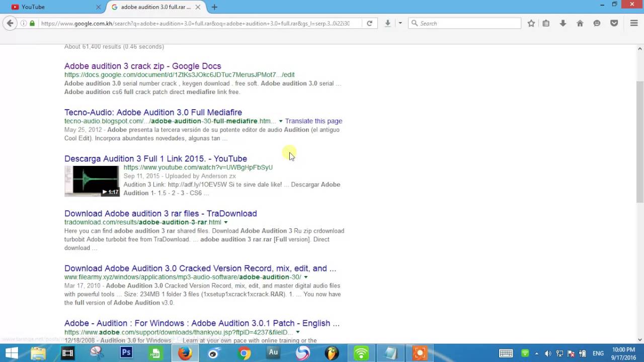Expand dropdown arrow next to tradownload URL

tap(225, 222)
